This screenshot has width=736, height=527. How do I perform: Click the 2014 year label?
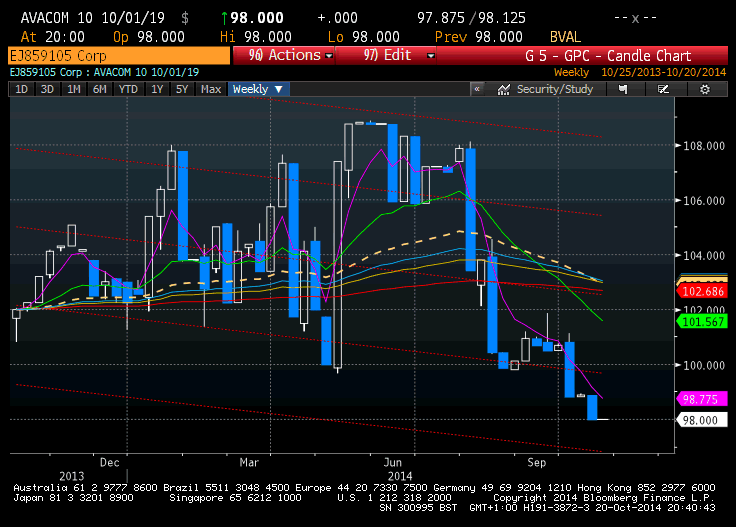pyautogui.click(x=400, y=476)
